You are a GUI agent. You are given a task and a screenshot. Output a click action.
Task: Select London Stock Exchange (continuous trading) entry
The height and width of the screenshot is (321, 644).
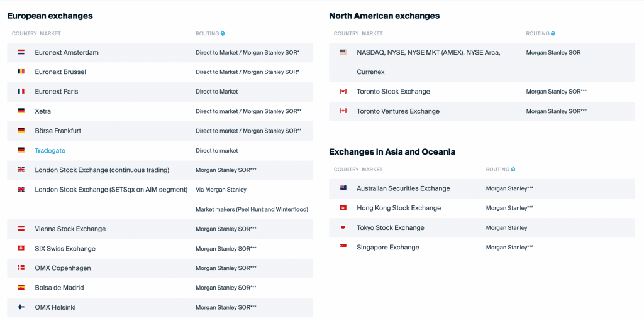click(x=102, y=170)
